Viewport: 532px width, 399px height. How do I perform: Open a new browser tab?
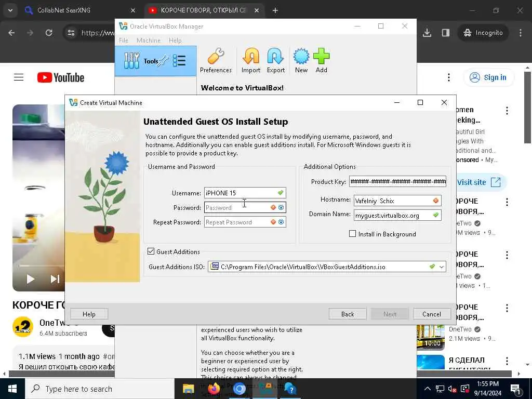tap(275, 10)
